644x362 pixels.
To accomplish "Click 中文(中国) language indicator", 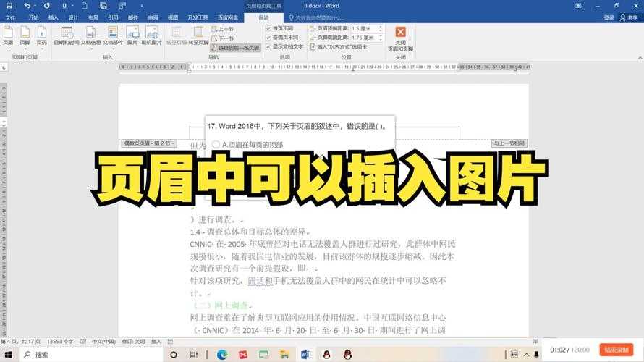I will click(x=103, y=342).
